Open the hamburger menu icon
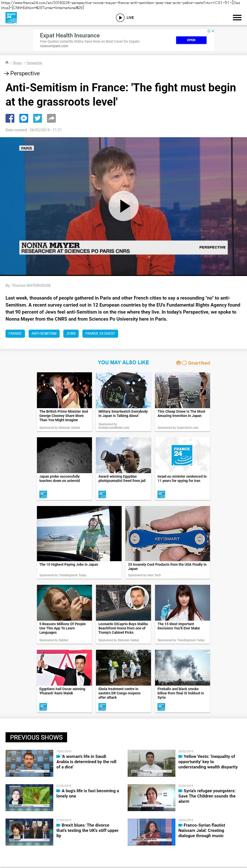 pyautogui.click(x=237, y=18)
